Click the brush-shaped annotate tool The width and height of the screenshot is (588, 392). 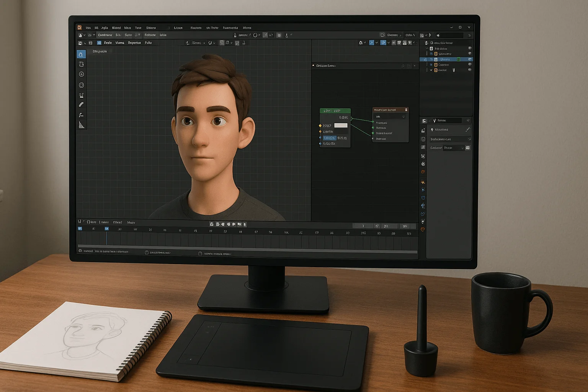click(81, 105)
